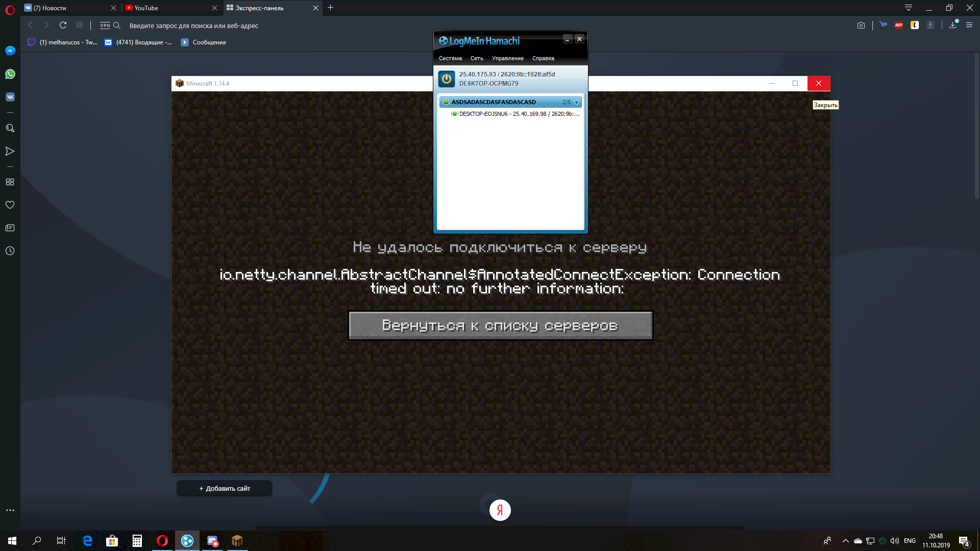Click the page vertical scrollbar
Image resolution: width=980 pixels, height=551 pixels.
point(976,125)
